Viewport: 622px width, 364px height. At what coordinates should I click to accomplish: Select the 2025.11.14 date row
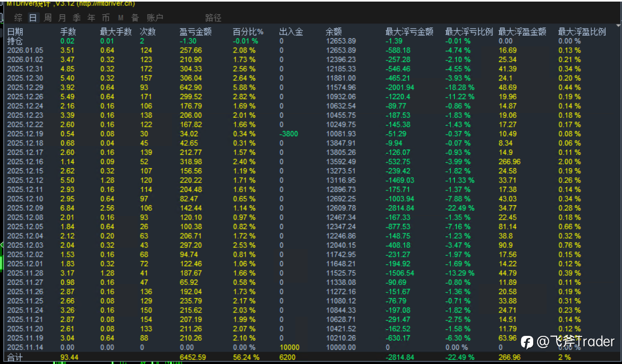coord(25,348)
